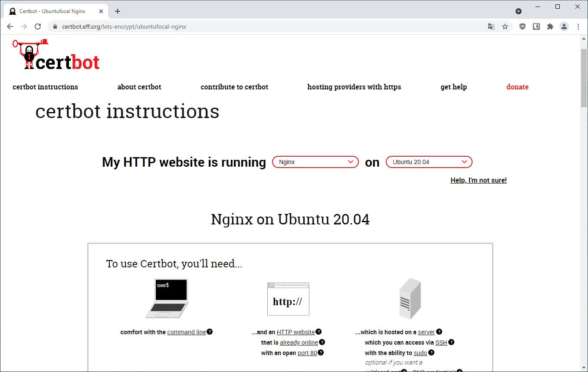The width and height of the screenshot is (588, 372).
Task: Click the question mark icon next to port 80
Action: (320, 352)
